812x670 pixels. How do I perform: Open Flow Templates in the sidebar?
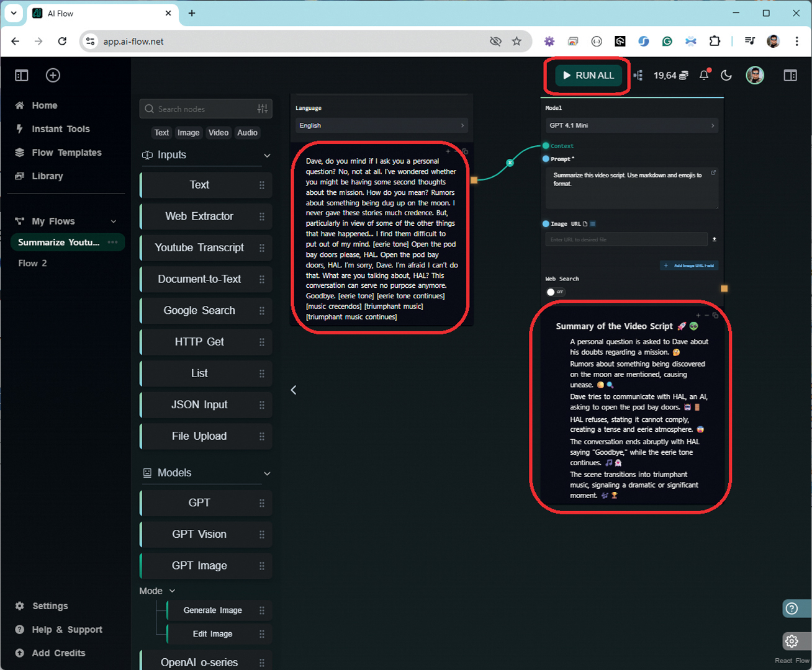pos(66,153)
